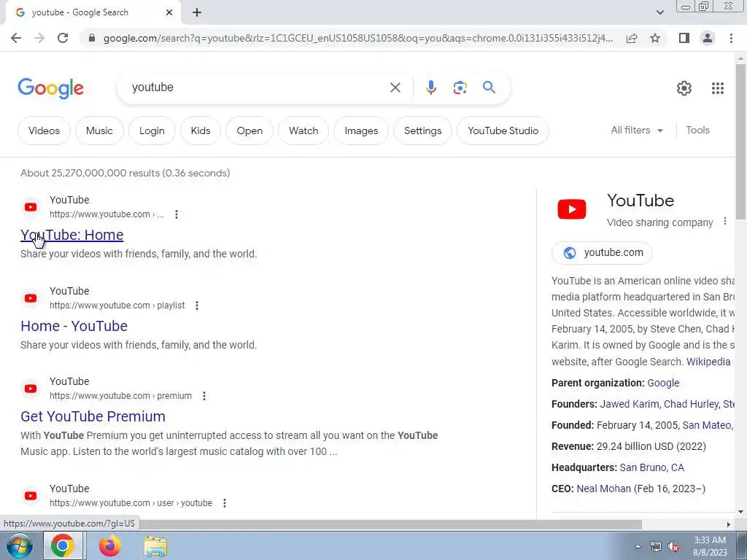Open Google parent organization link

pos(663,383)
